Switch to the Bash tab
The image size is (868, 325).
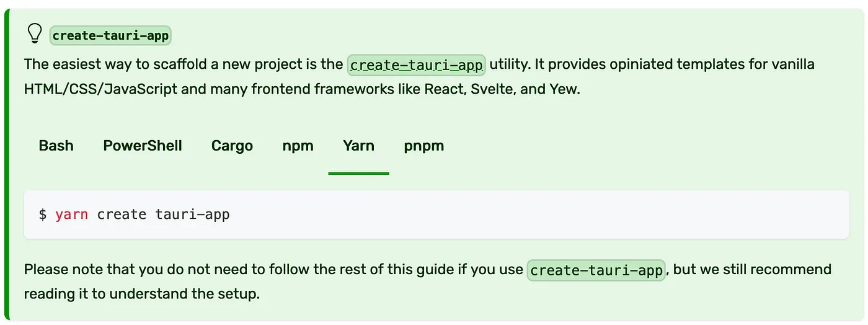point(56,146)
